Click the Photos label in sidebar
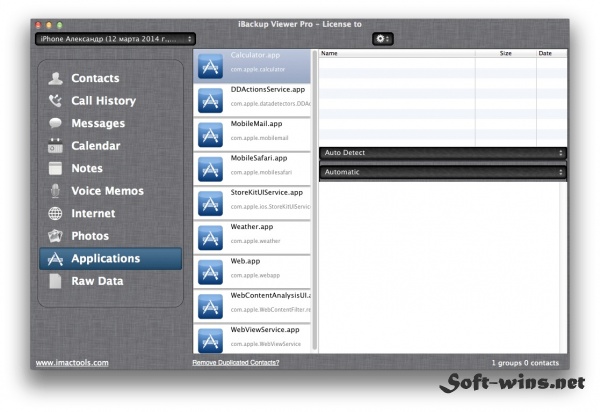Image resolution: width=600 pixels, height=412 pixels. 90,236
